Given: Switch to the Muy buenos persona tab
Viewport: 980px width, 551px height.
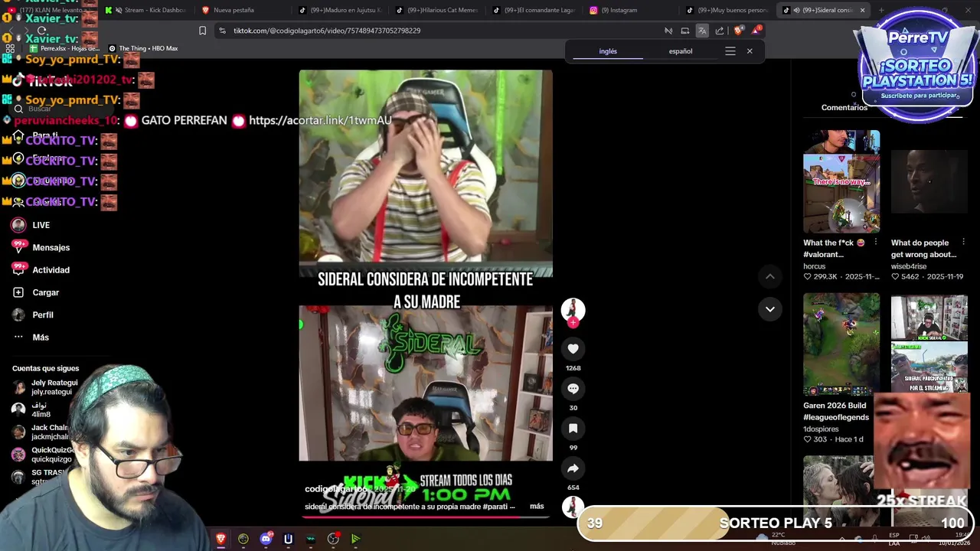Looking at the screenshot, I should [x=729, y=10].
